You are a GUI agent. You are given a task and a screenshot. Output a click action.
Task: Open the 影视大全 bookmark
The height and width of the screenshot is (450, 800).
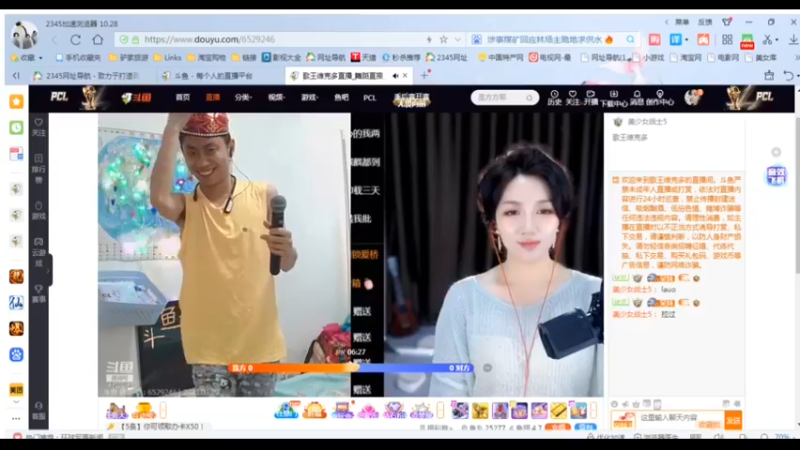tap(281, 58)
